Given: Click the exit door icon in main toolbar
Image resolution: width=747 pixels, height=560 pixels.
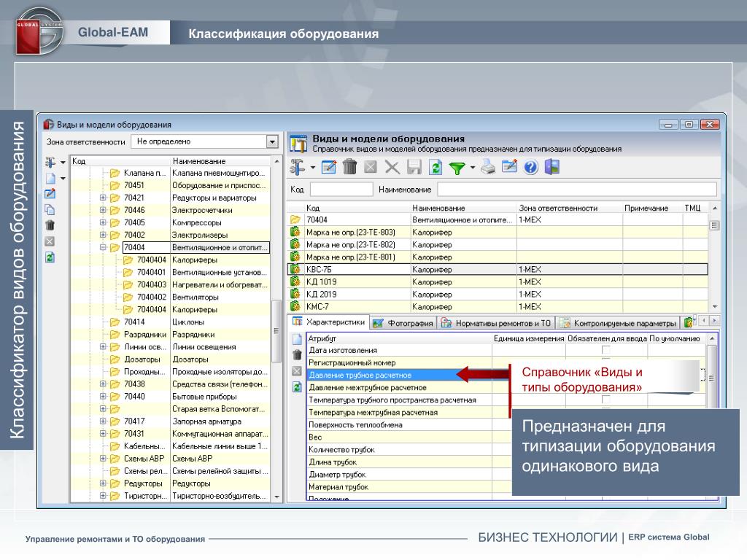Looking at the screenshot, I should point(551,167).
